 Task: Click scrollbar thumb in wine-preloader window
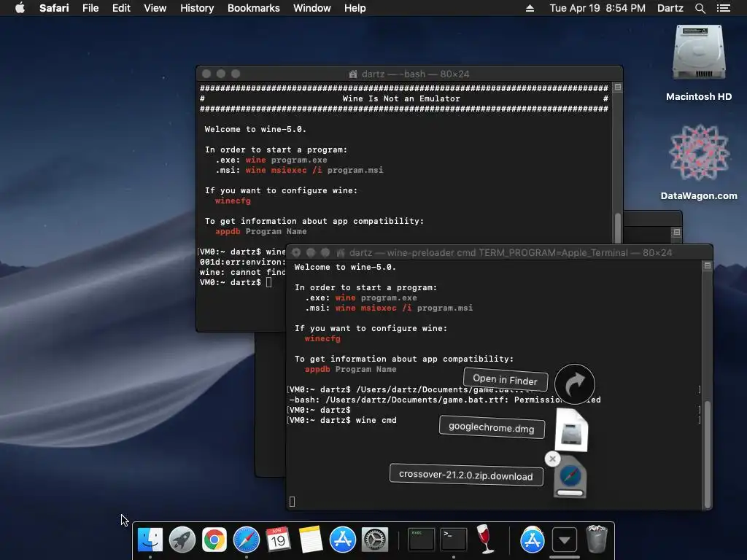click(708, 455)
